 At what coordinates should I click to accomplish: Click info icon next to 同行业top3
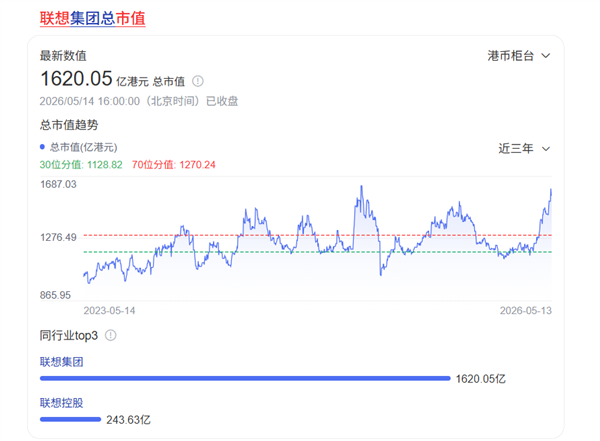(111, 335)
